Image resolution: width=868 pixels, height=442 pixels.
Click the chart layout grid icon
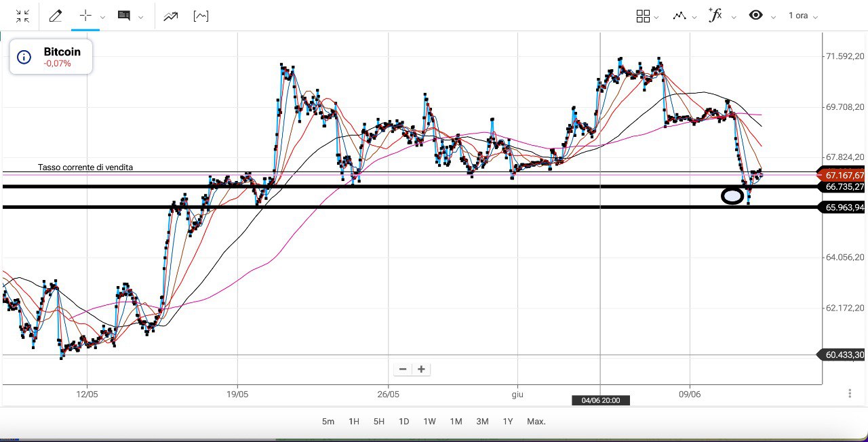pyautogui.click(x=643, y=16)
